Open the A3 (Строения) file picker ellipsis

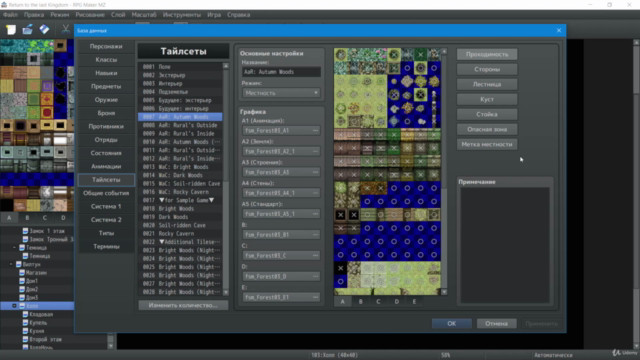pos(316,172)
